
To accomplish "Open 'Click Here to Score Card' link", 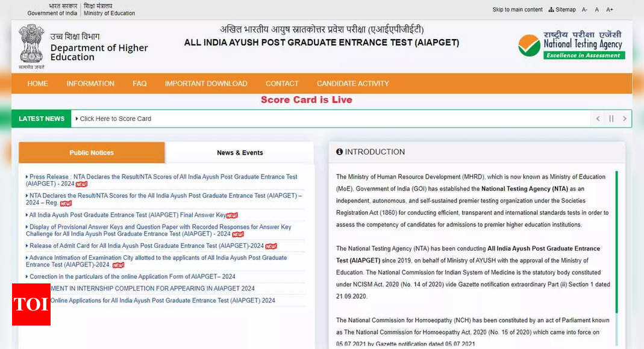I will pyautogui.click(x=116, y=119).
